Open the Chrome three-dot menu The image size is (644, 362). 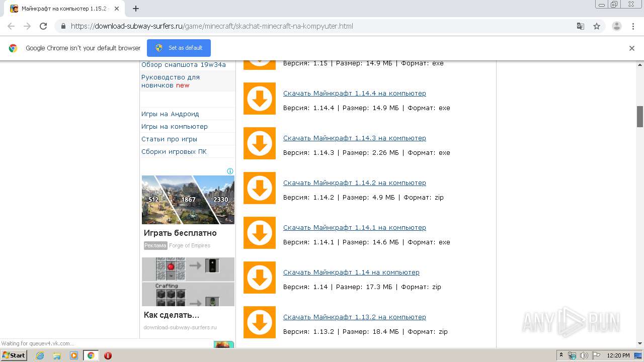[633, 26]
